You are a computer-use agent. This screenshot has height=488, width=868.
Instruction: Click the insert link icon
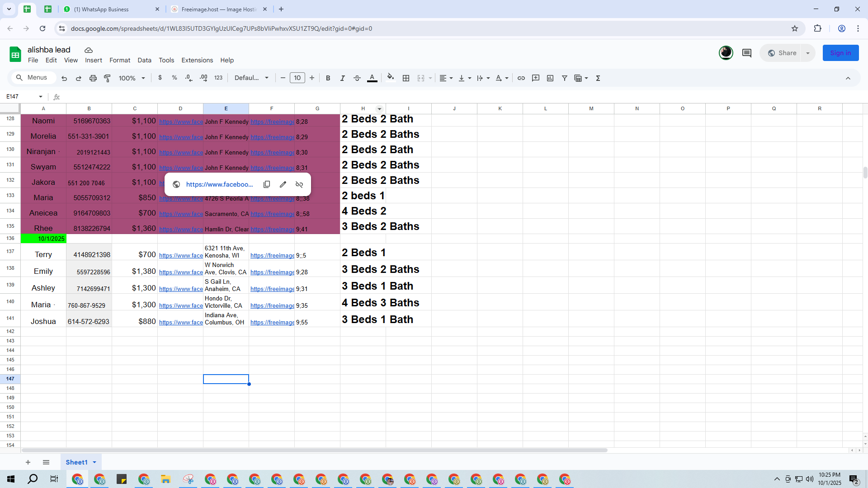(x=521, y=78)
